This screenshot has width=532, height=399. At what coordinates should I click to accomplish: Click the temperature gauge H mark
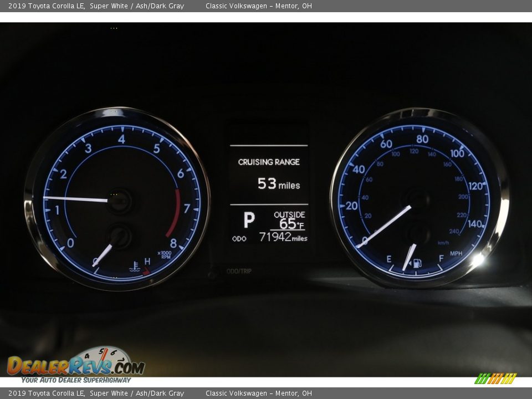pos(147,261)
